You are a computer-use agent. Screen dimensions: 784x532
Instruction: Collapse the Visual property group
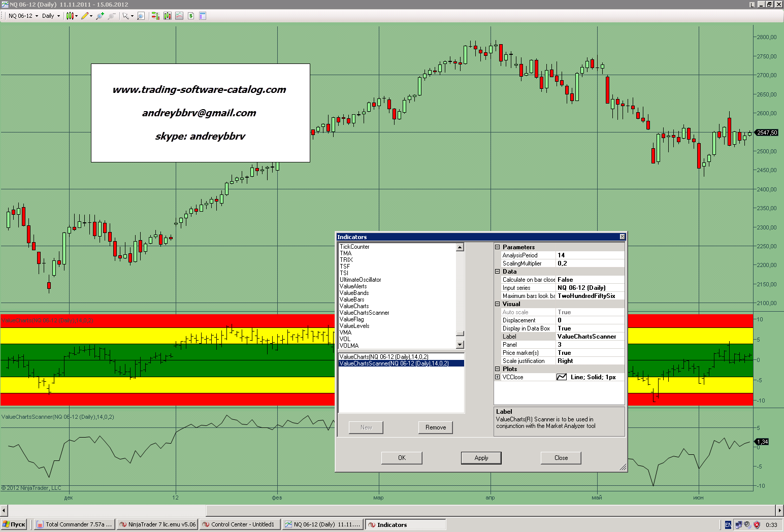498,304
